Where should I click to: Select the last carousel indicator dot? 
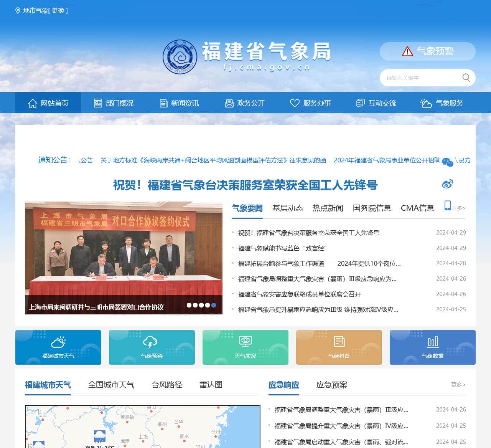[x=213, y=305]
